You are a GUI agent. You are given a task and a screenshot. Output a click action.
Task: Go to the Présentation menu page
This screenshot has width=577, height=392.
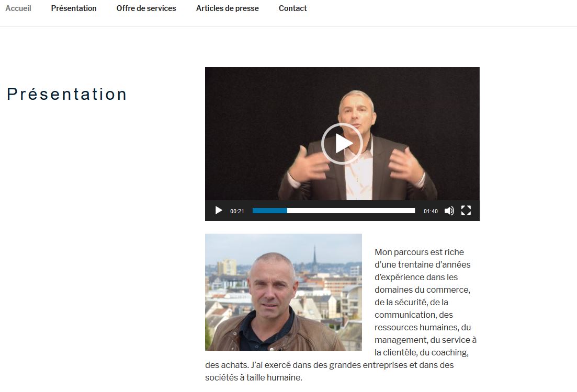click(74, 8)
